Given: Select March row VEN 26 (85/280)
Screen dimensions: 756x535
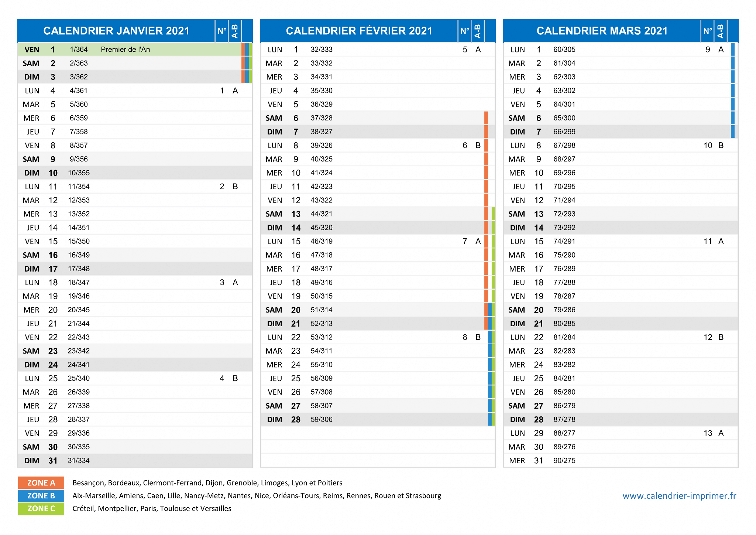Looking at the screenshot, I should point(621,392).
